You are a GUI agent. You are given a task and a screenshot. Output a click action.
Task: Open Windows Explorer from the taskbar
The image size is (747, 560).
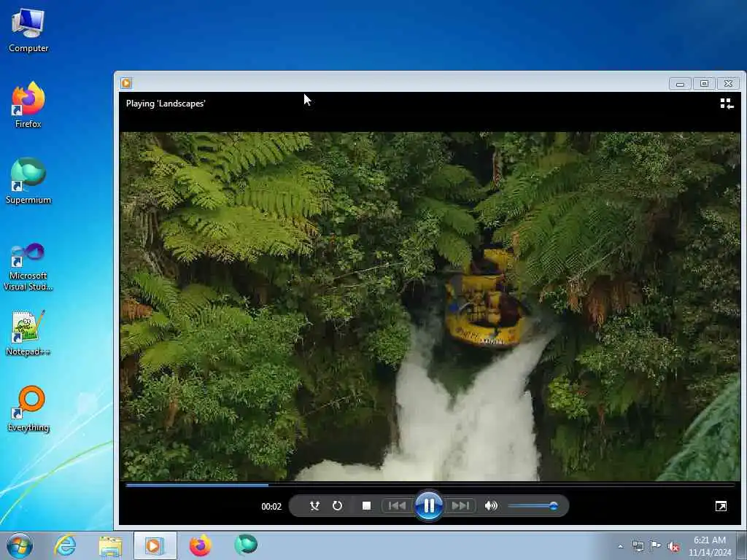click(111, 545)
